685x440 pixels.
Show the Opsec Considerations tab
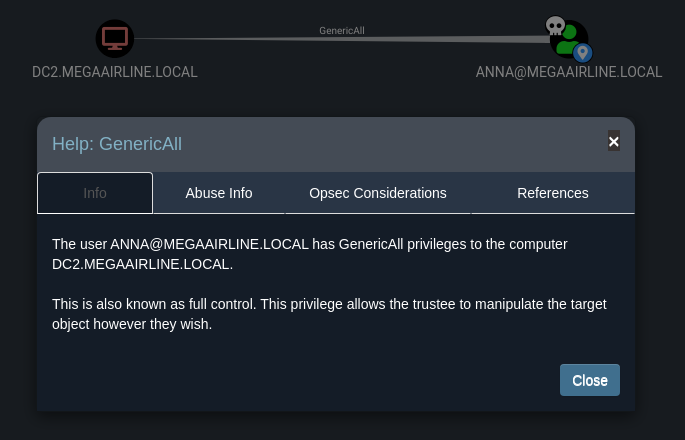[378, 193]
